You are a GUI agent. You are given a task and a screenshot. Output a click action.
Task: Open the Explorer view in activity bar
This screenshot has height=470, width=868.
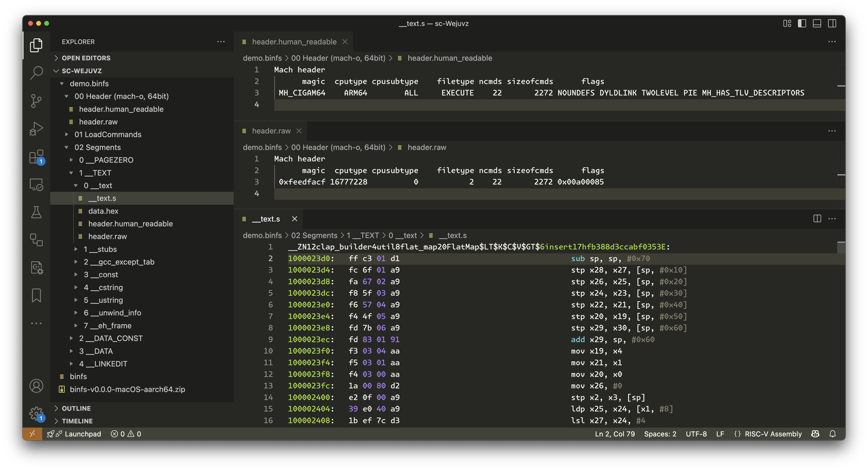[36, 45]
